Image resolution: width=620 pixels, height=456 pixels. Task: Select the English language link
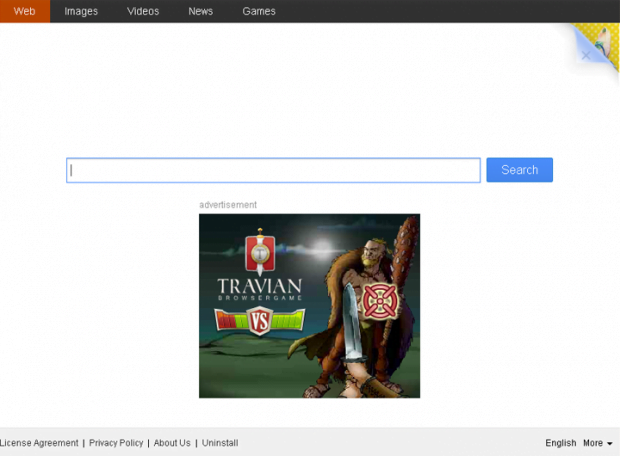[560, 443]
